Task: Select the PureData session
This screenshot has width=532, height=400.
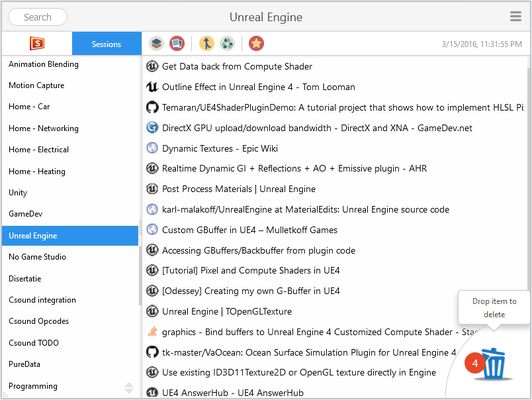Action: tap(70, 364)
